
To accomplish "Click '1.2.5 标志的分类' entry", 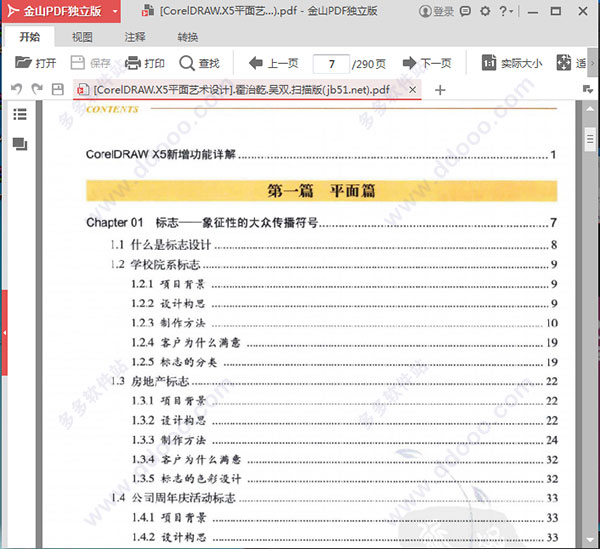I will click(344, 362).
